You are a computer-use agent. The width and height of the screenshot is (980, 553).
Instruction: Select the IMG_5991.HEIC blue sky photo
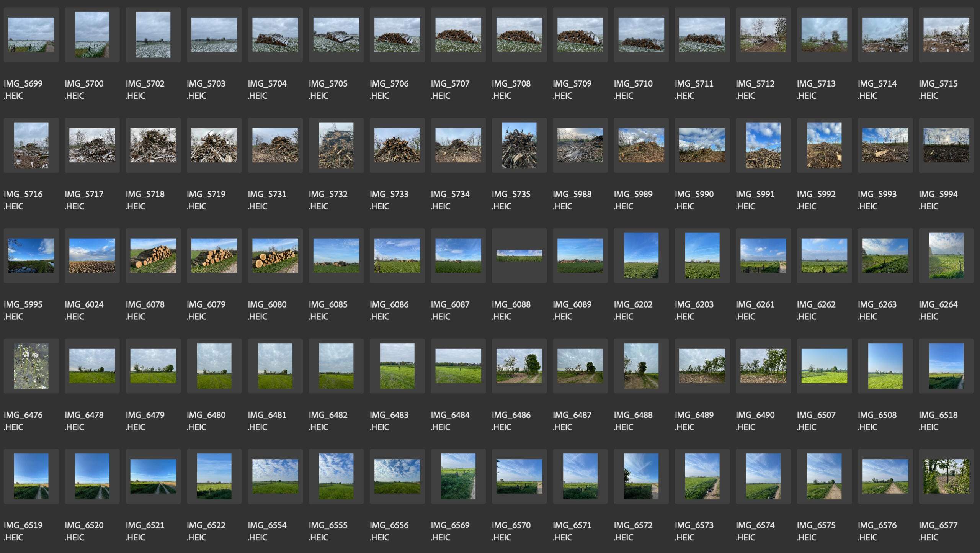763,145
